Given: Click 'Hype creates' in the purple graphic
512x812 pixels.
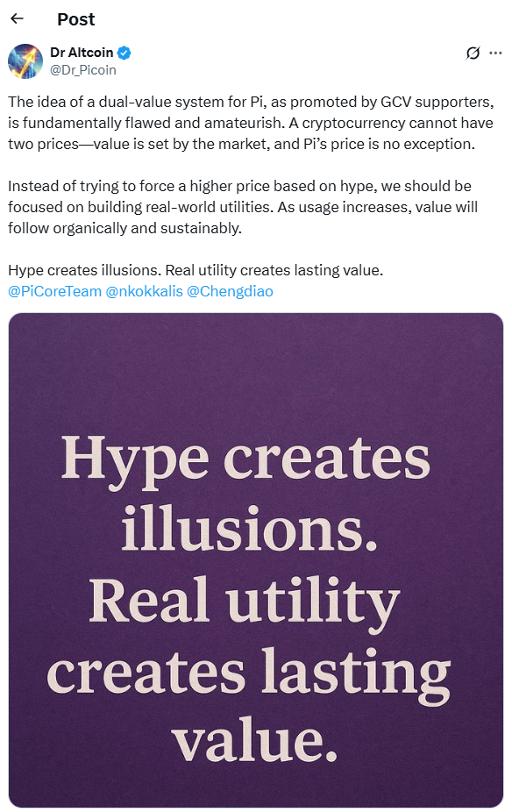Looking at the screenshot, I should [x=245, y=459].
